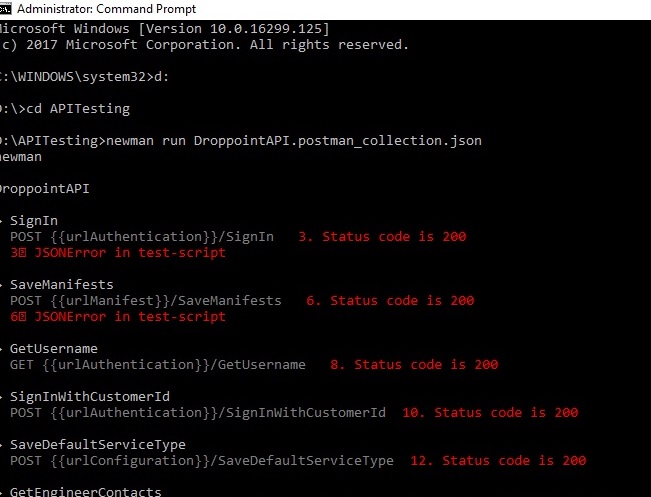The image size is (651, 497).
Task: Click the 'SaveManifests' request heading
Action: 62,285
